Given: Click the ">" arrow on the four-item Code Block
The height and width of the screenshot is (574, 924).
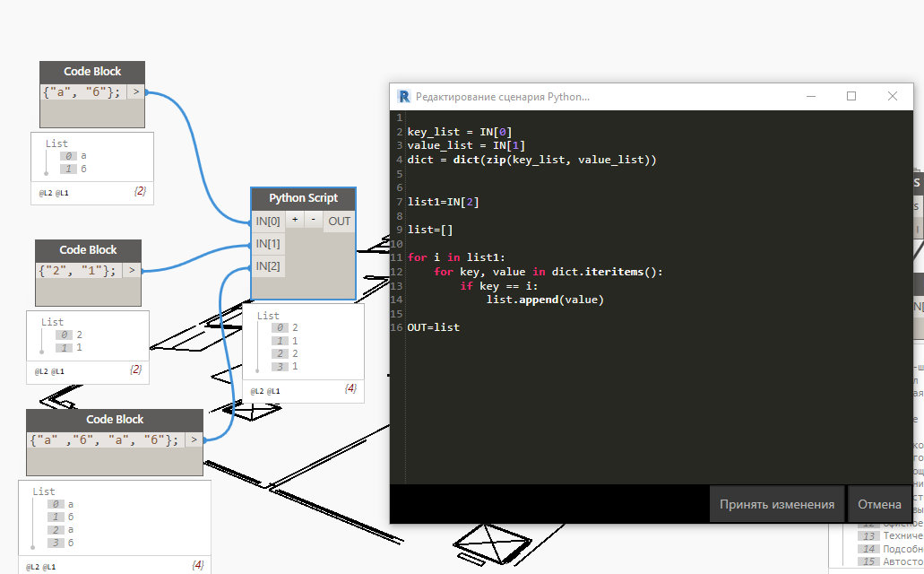Looking at the screenshot, I should pos(193,439).
